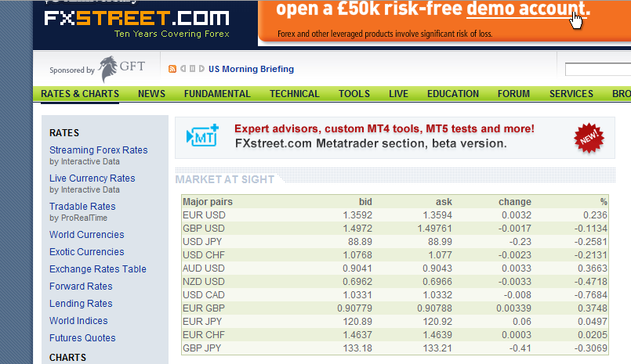Click the change column header
Screen dimensions: 631x364
[515, 202]
